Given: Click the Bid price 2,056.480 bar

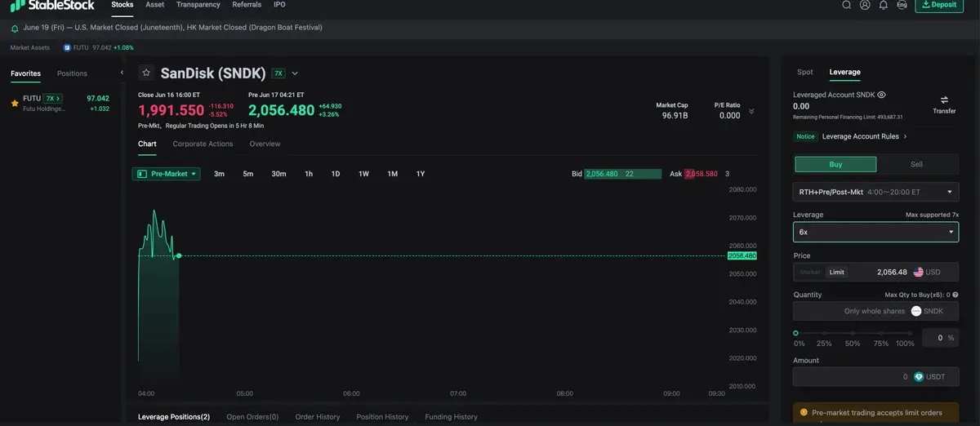Looking at the screenshot, I should coord(623,174).
